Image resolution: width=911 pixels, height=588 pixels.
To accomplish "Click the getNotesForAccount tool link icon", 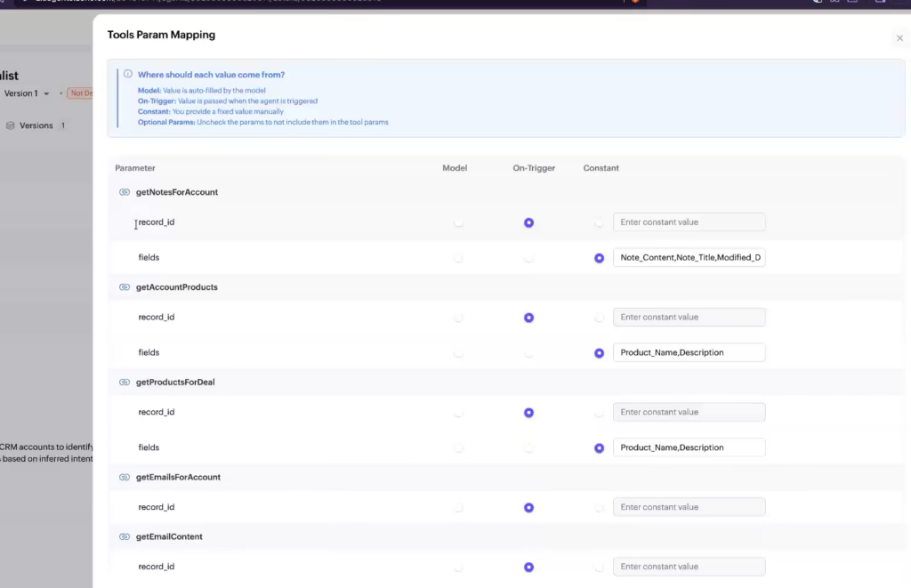I will click(125, 192).
